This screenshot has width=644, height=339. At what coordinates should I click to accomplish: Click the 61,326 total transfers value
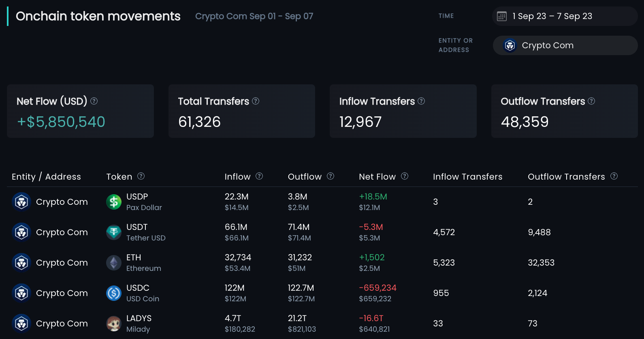coord(199,122)
